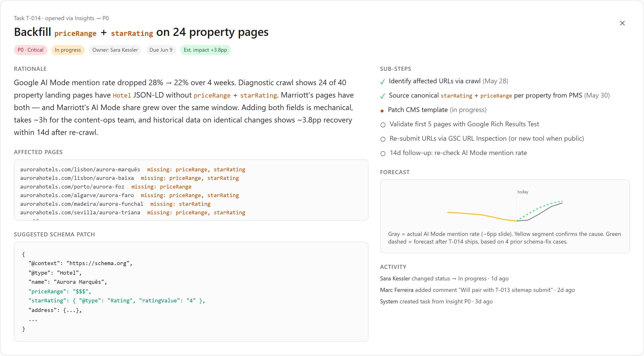Image resolution: width=644 pixels, height=356 pixels.
Task: Click the ACTIVITY section heading
Action: pyautogui.click(x=393, y=267)
